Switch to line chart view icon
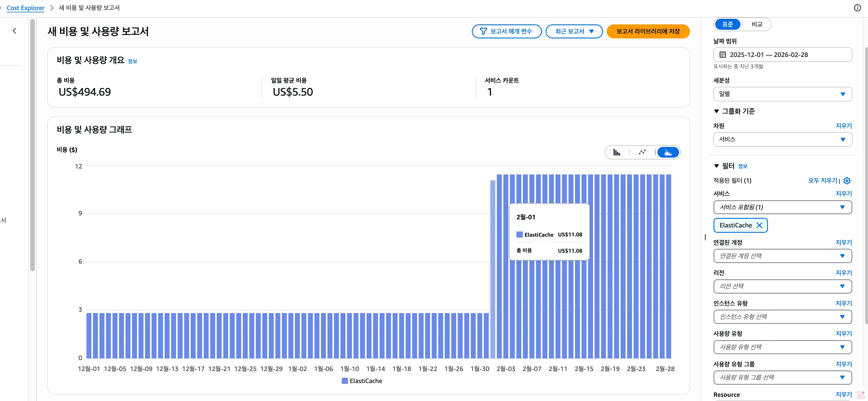The image size is (868, 401). pos(642,152)
